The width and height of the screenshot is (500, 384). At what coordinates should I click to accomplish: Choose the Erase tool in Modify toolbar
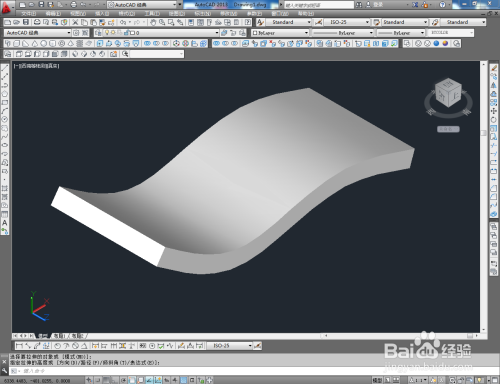pos(494,68)
